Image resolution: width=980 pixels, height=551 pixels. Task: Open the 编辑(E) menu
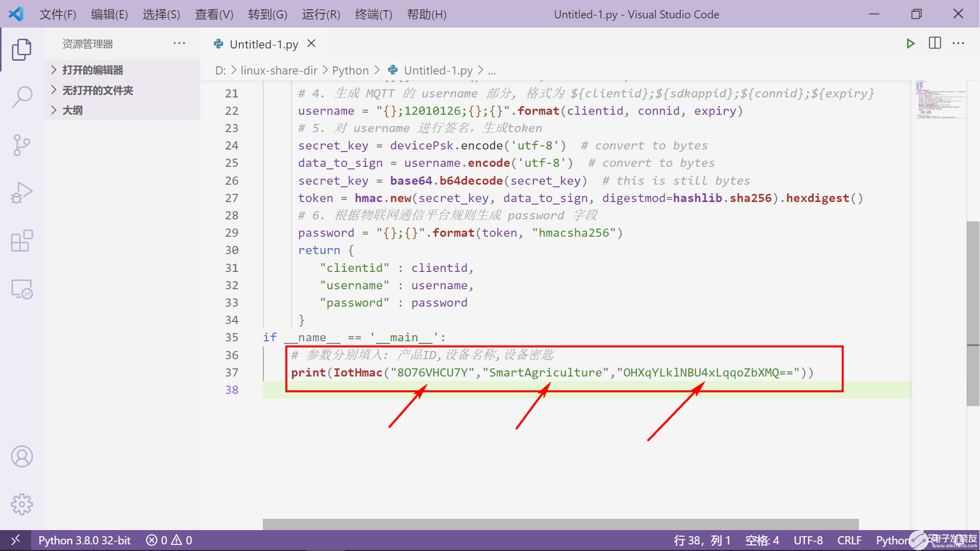(109, 14)
